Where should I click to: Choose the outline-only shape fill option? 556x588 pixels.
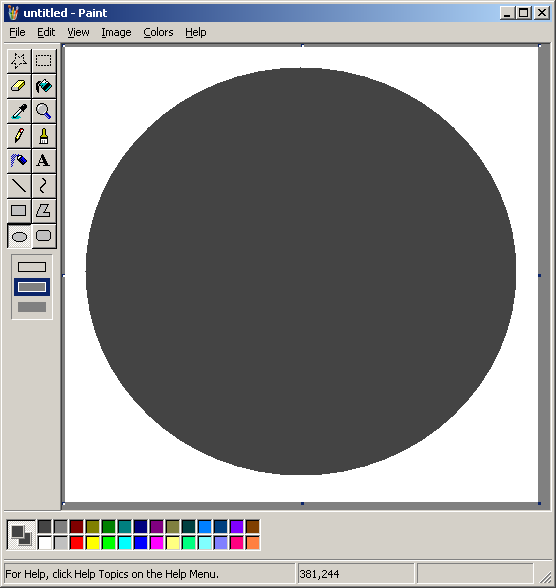(x=32, y=267)
